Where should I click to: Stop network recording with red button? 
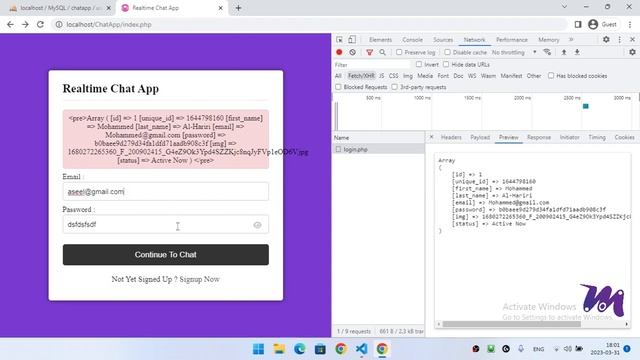pyautogui.click(x=339, y=52)
